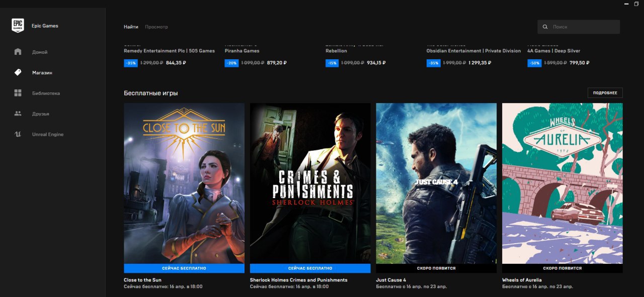Click the 934,15 ₽ sale price
Screen dimensions: 644x297
[377, 63]
